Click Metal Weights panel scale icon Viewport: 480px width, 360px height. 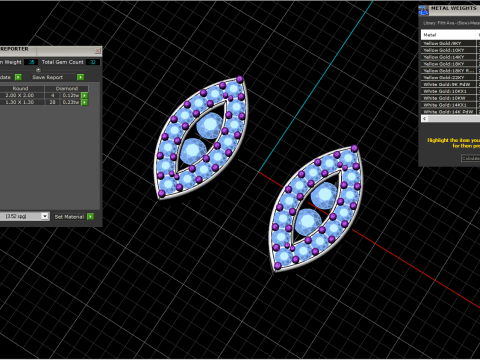click(x=423, y=10)
